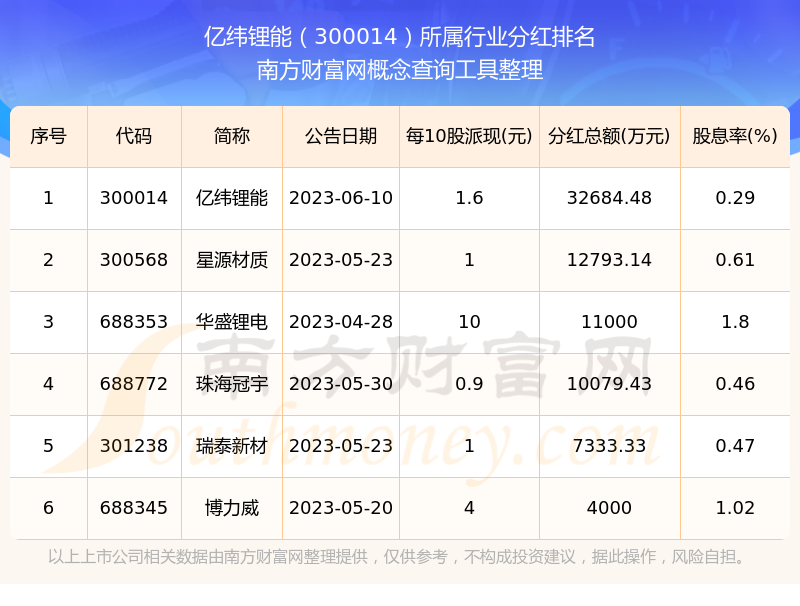Image resolution: width=800 pixels, height=606 pixels.
Task: Click the 股息率(%) column header
Action: point(735,136)
